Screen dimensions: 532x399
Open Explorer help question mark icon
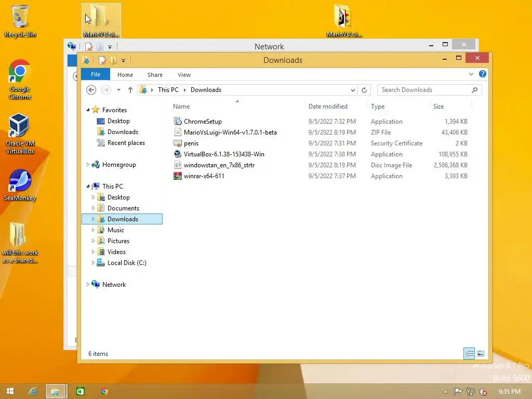pyautogui.click(x=483, y=74)
